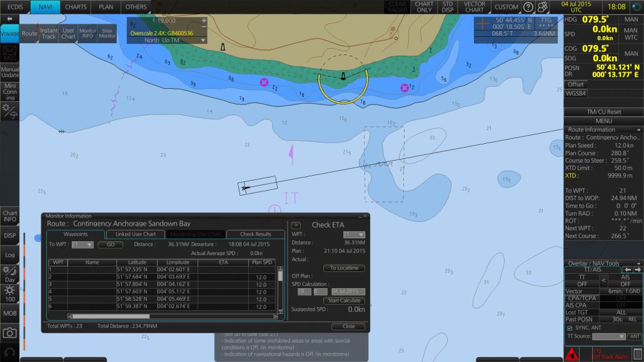Screen dimensions: 644x362
Task: Acknowledge the red alarm buzzer triangle icon
Action: pos(571,354)
